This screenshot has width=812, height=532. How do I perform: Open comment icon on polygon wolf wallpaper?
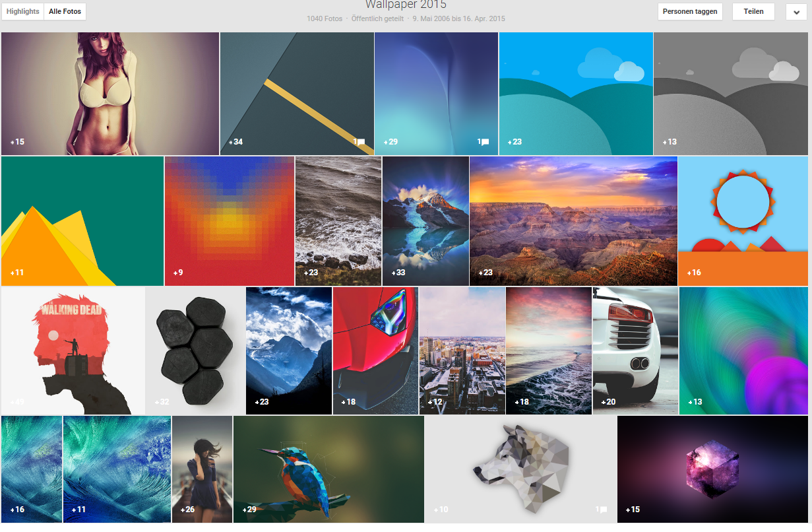602,510
